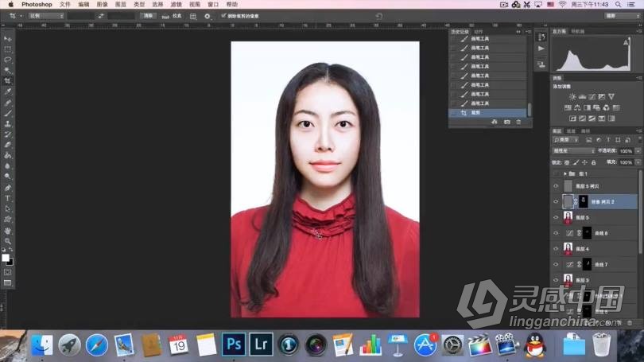
Task: Select the Path Selection tool
Action: point(8,208)
